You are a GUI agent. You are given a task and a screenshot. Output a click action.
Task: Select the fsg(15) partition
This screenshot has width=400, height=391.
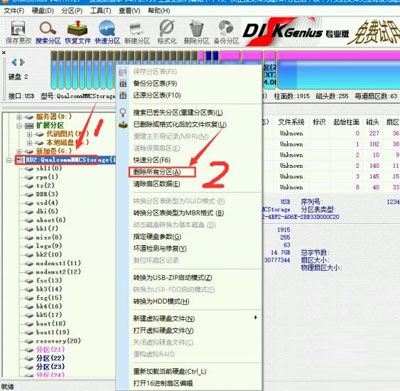coord(49,298)
